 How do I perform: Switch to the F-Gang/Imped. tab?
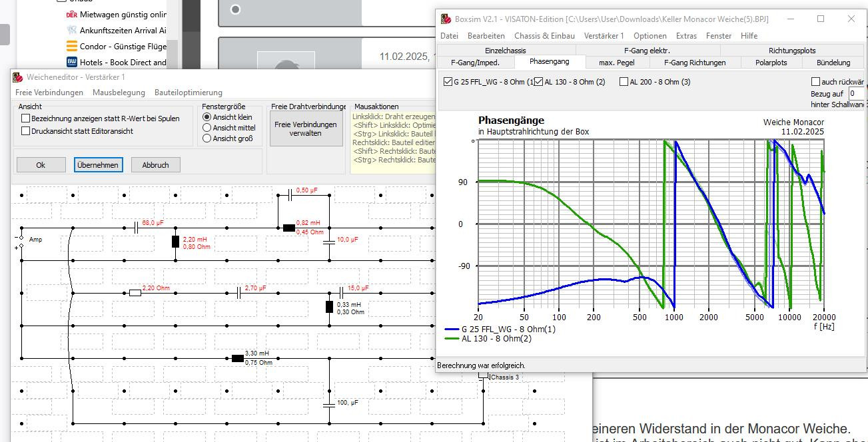[x=475, y=63]
